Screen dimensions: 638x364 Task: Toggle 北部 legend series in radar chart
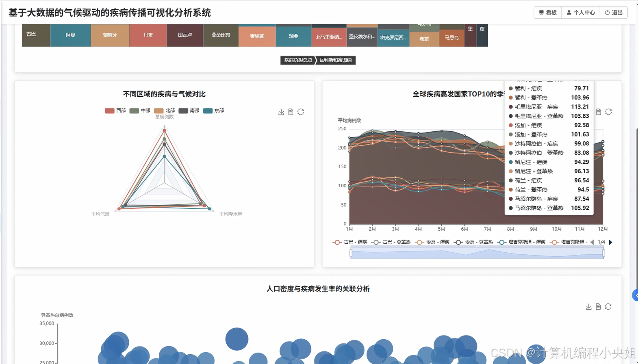tap(164, 110)
